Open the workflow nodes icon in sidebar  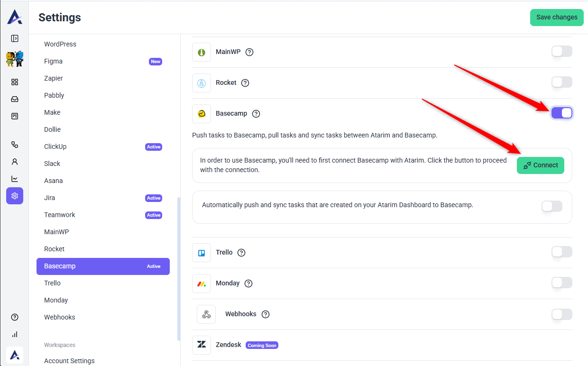pos(15,145)
